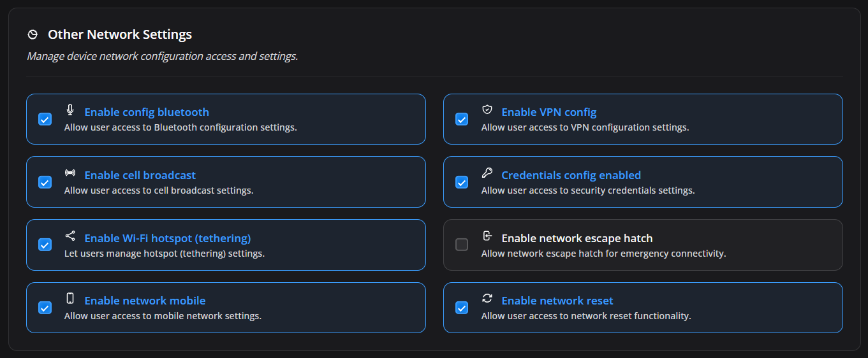Viewport: 868px width, 358px height.
Task: Click the 'Manage device network configuration' subtitle
Action: click(163, 56)
